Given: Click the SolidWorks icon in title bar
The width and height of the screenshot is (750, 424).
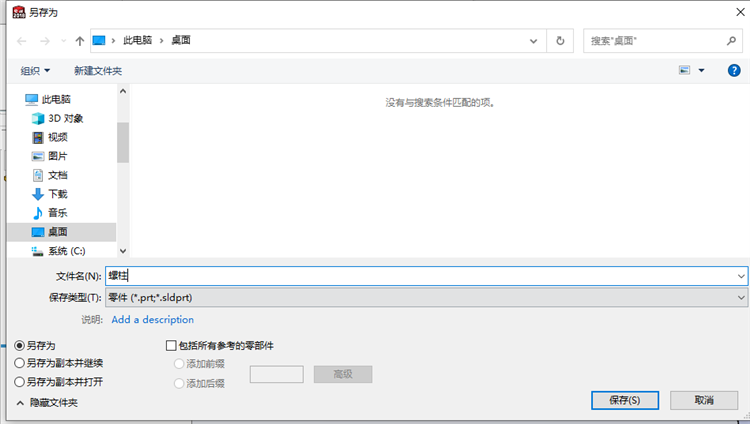Looking at the screenshot, I should point(19,12).
